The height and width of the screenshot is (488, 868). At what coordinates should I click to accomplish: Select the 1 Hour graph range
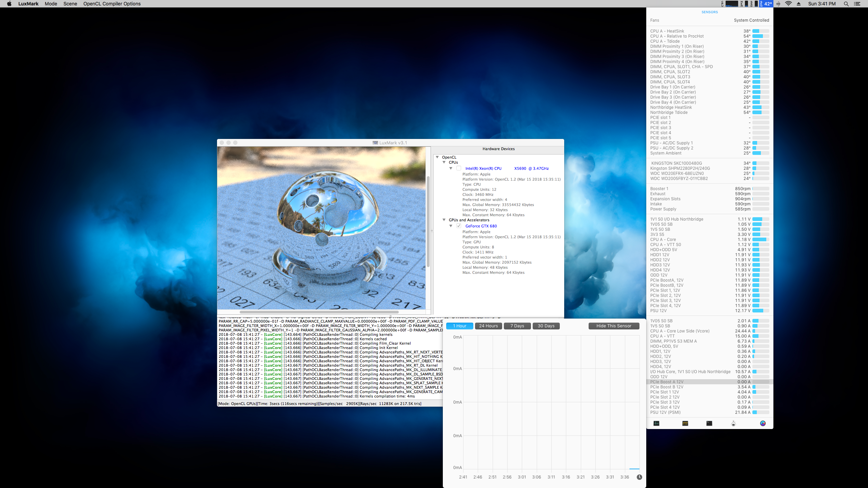[459, 326]
